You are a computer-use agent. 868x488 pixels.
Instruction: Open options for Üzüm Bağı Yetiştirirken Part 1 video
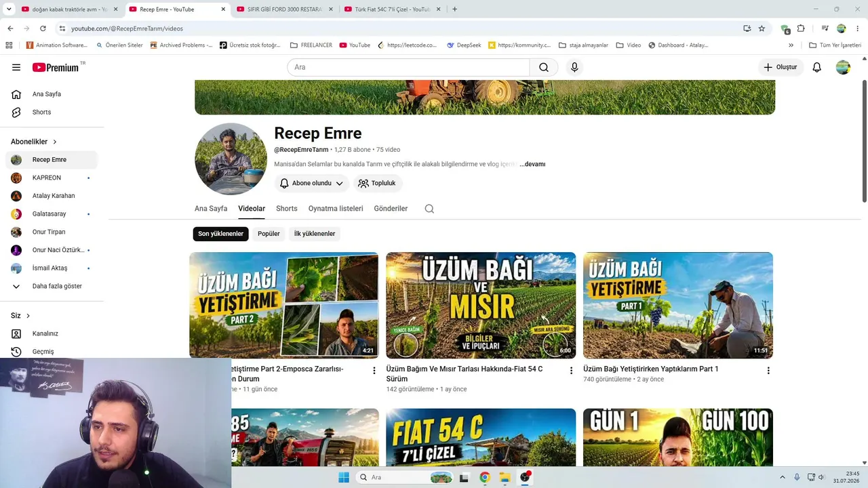coord(768,371)
